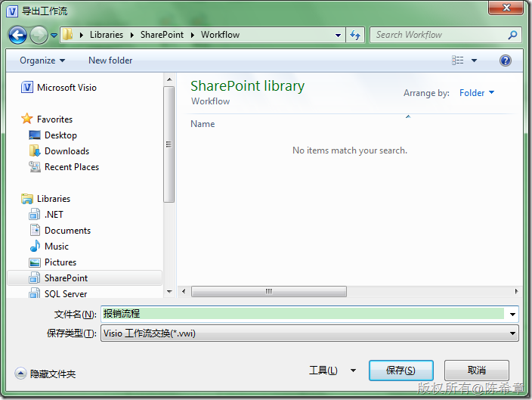Viewport: 532px width, 400px height.
Task: Click the Visio icon in navigation pane
Action: coord(27,87)
